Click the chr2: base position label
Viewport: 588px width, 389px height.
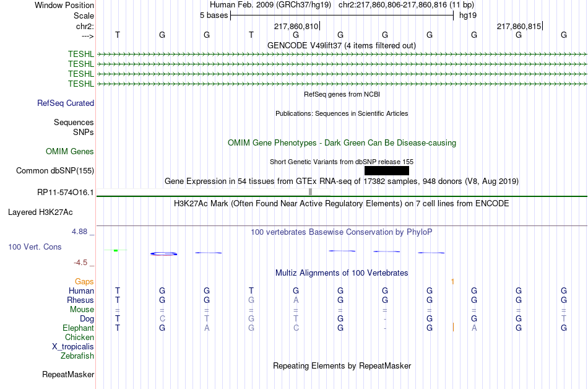[x=85, y=26]
